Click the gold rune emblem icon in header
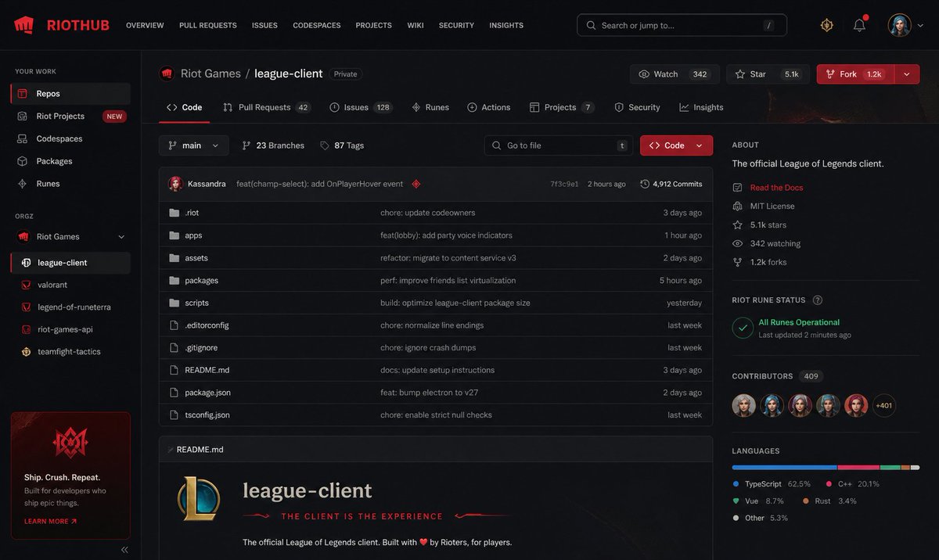This screenshot has width=939, height=560. point(826,25)
